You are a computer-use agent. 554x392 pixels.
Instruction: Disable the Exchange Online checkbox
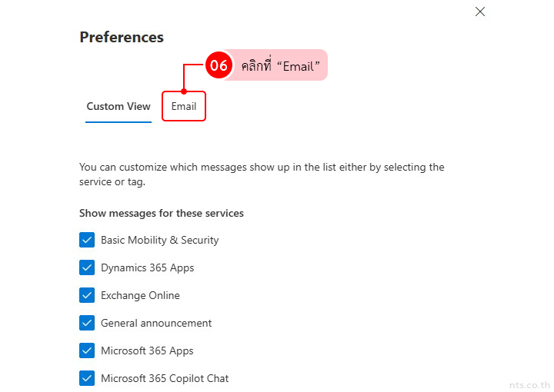coord(87,295)
